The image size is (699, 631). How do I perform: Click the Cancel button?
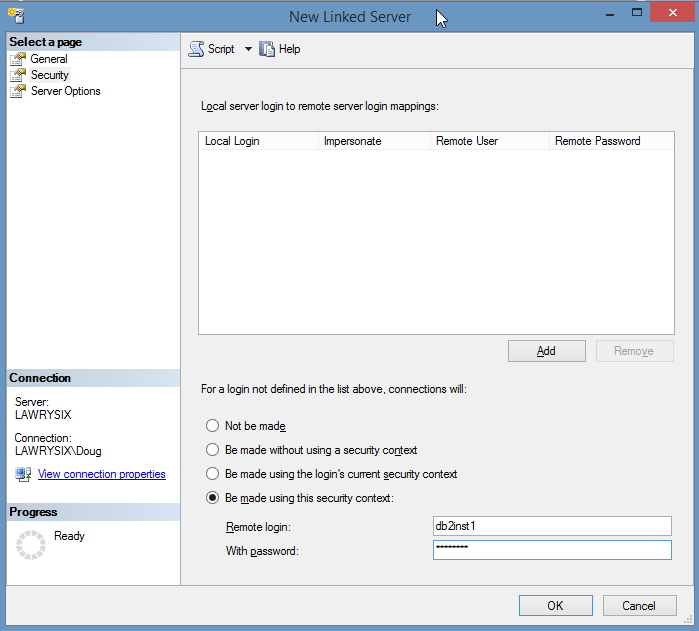639,605
